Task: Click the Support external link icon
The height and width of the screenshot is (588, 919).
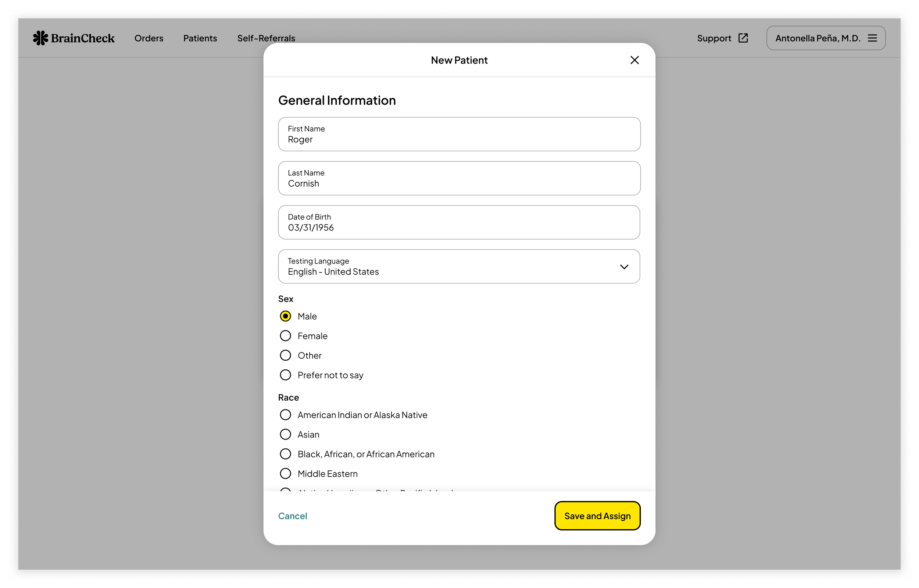Action: tap(743, 38)
